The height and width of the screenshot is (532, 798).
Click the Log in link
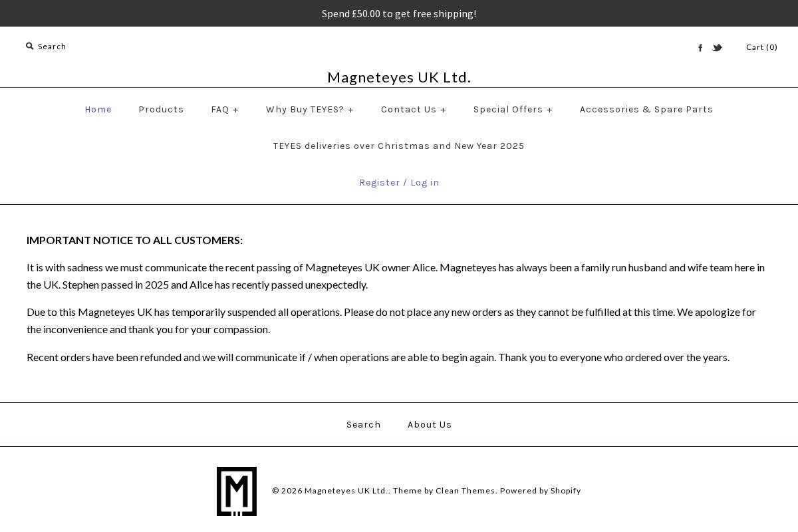[x=425, y=183]
